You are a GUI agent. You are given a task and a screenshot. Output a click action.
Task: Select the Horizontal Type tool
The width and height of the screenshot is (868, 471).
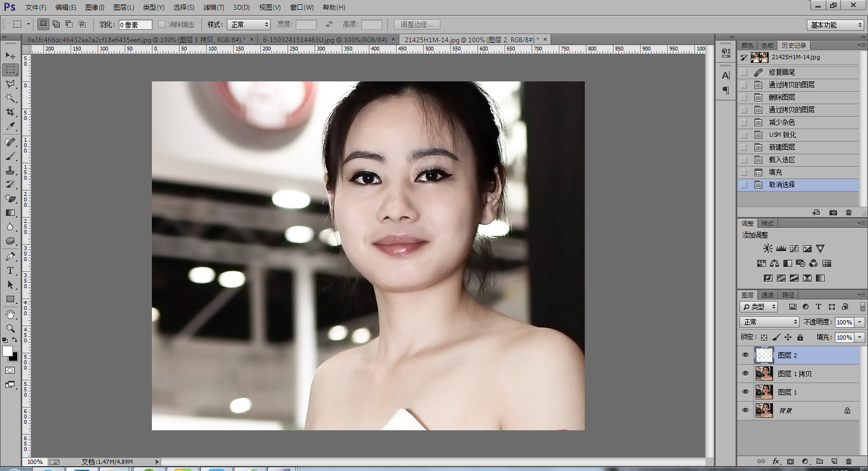10,271
